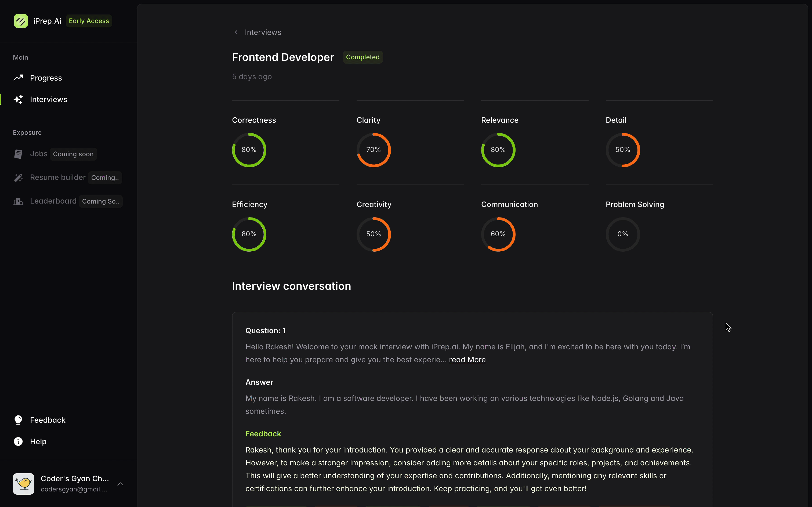Viewport: 812px width, 507px height.
Task: Click the Problem Solving 0% progress ring
Action: 623,234
